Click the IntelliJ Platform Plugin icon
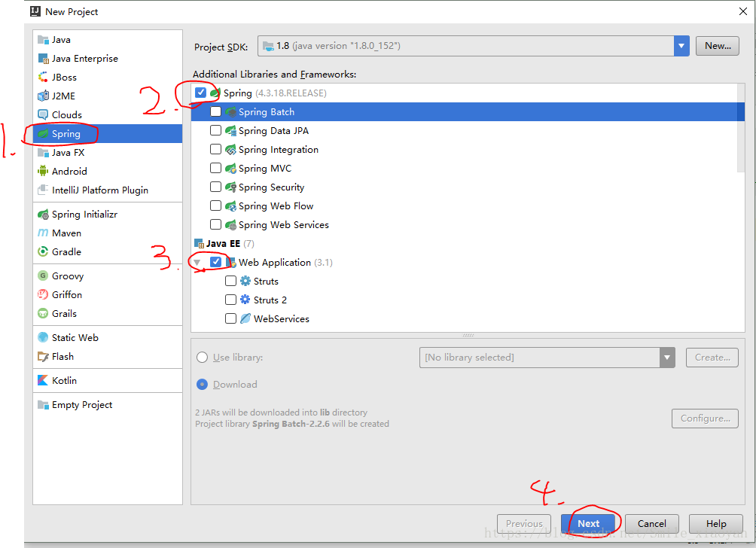The image size is (756, 548). tap(43, 190)
